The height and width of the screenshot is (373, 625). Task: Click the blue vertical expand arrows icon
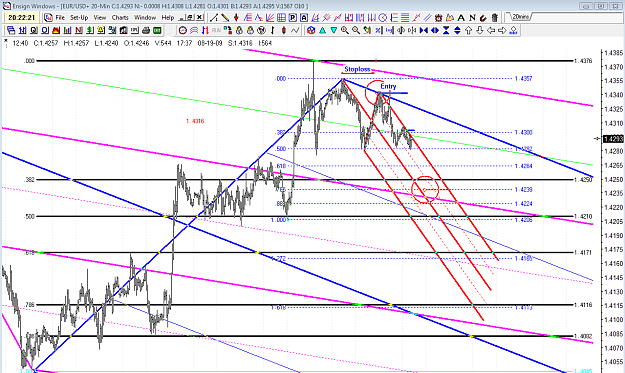pyautogui.click(x=457, y=30)
